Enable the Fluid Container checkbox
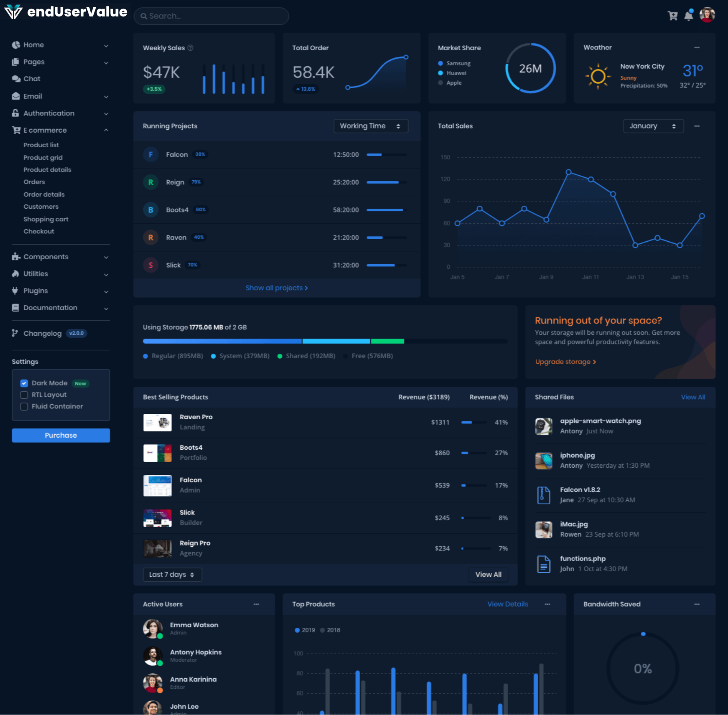The width and height of the screenshot is (728, 715). (x=24, y=406)
